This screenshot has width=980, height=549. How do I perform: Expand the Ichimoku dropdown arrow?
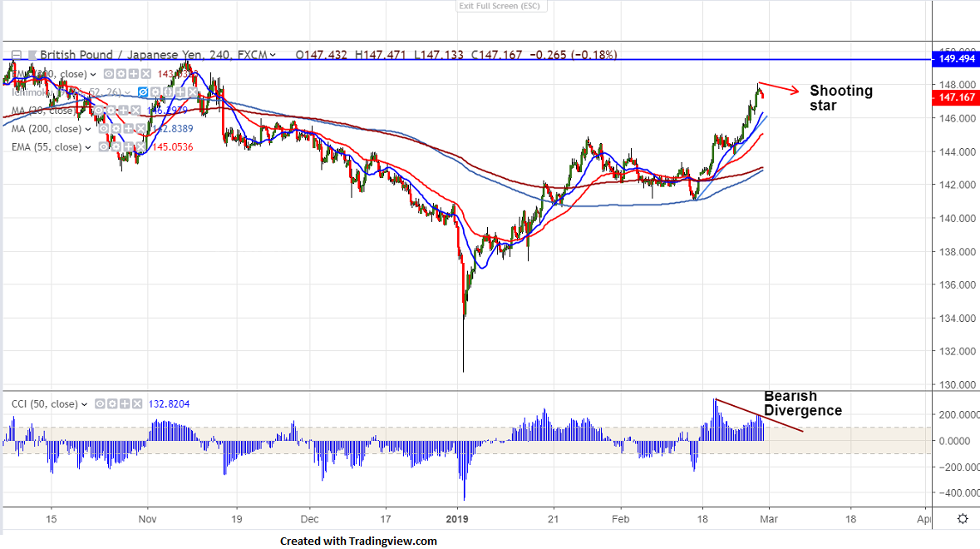pyautogui.click(x=127, y=92)
